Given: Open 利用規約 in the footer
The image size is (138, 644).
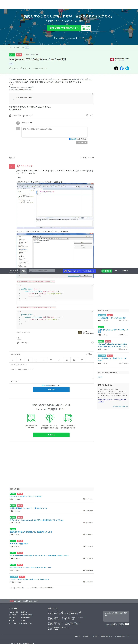Looking at the screenshot, I should tap(86, 636).
